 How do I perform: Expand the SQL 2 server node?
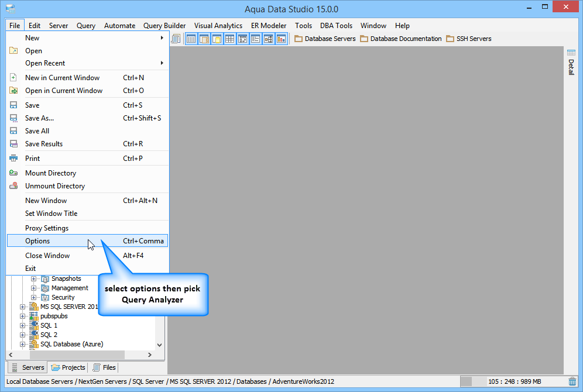pyautogui.click(x=22, y=335)
